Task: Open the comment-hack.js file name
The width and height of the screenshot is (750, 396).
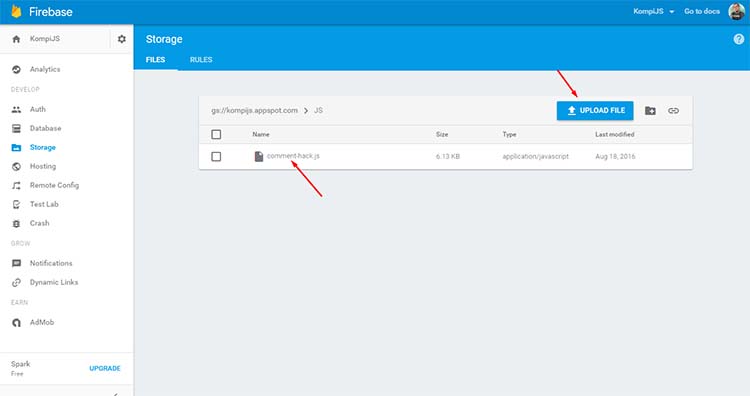Action: click(x=293, y=156)
